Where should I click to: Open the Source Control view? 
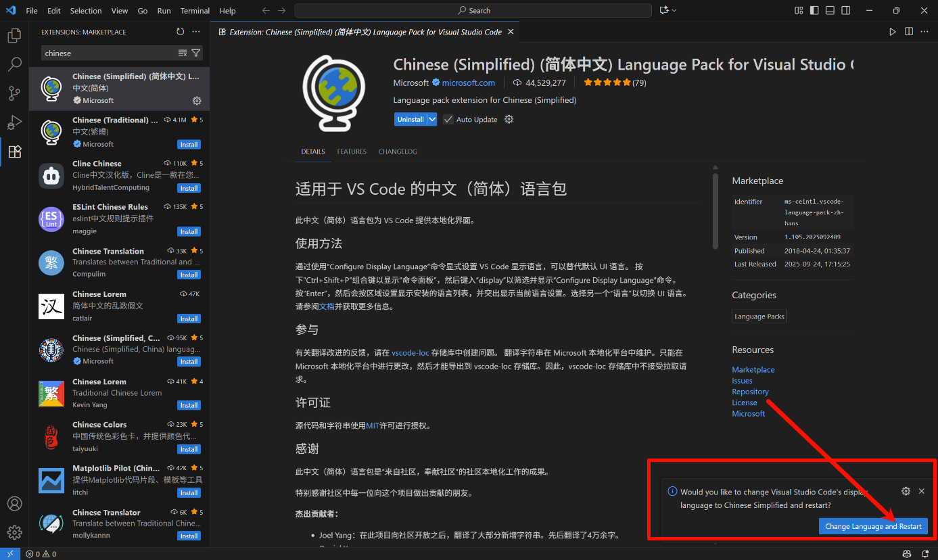(x=14, y=94)
